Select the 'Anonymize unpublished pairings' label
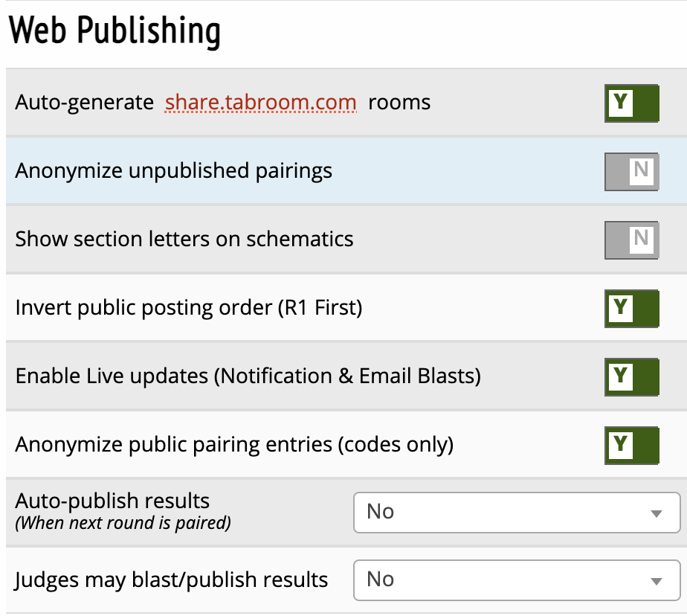687x616 pixels. point(173,171)
